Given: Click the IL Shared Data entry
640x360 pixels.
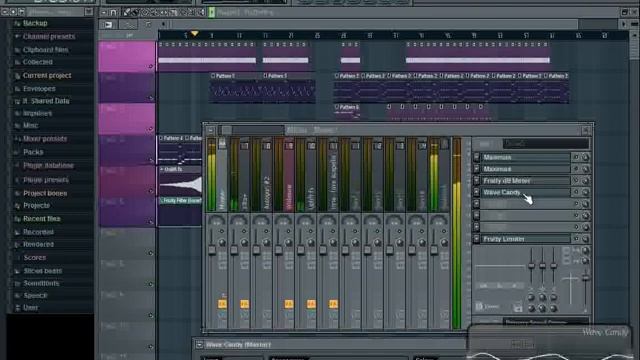Looking at the screenshot, I should coord(46,101).
